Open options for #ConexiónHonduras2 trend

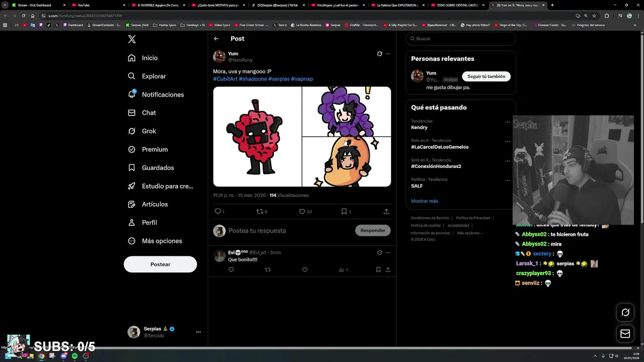click(x=508, y=161)
